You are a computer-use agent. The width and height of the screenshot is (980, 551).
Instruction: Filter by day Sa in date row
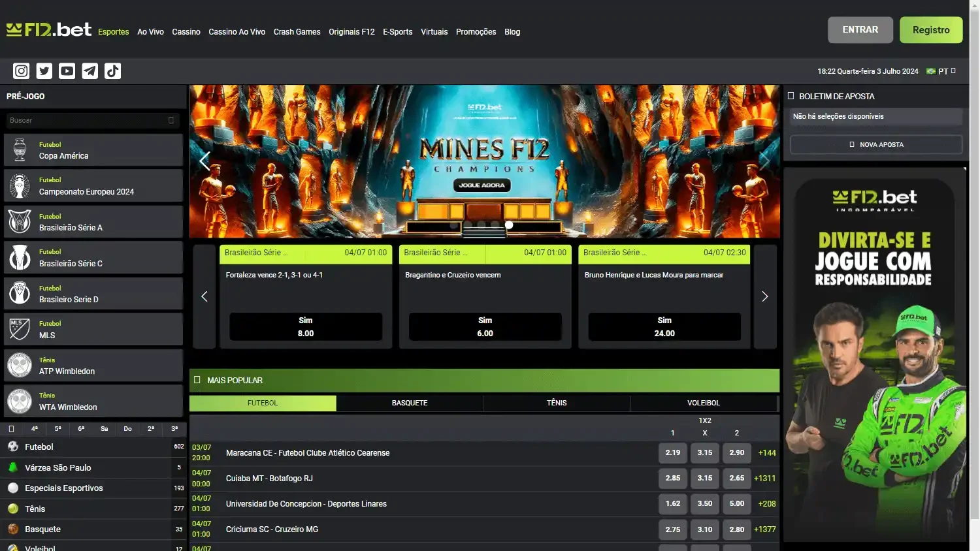pos(105,429)
